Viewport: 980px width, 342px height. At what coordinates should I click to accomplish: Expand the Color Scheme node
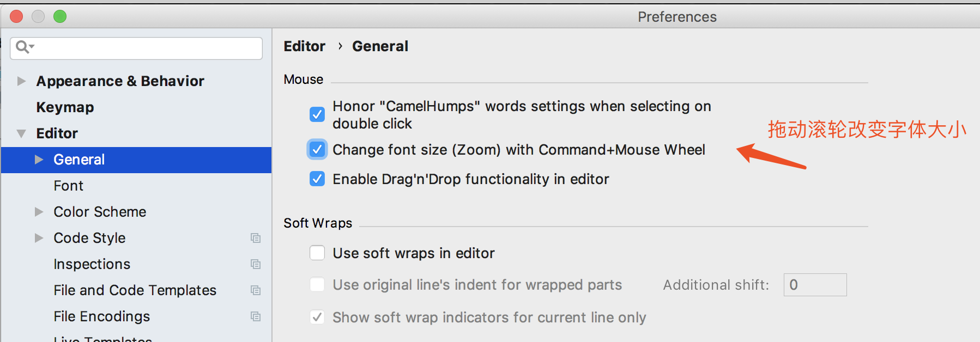click(x=39, y=212)
